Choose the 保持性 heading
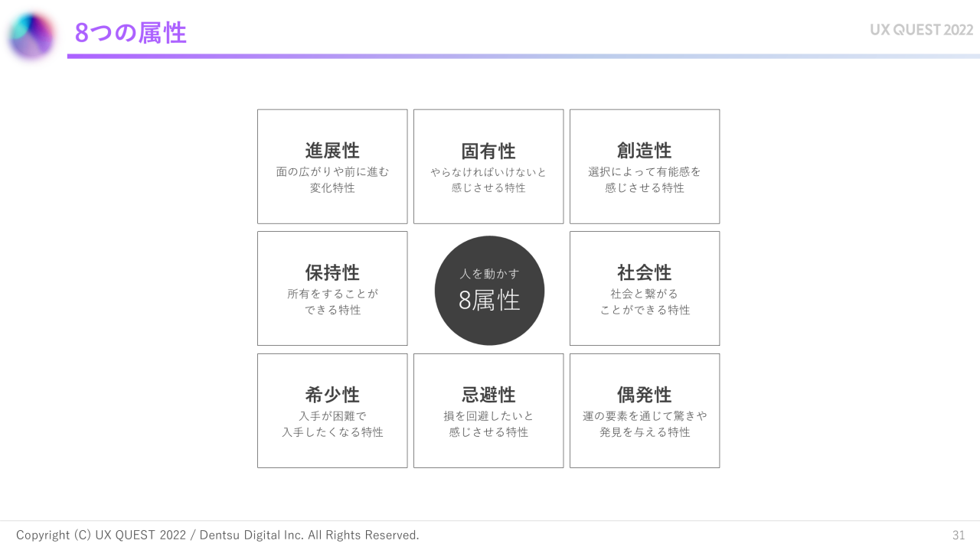The image size is (980, 550). click(332, 272)
